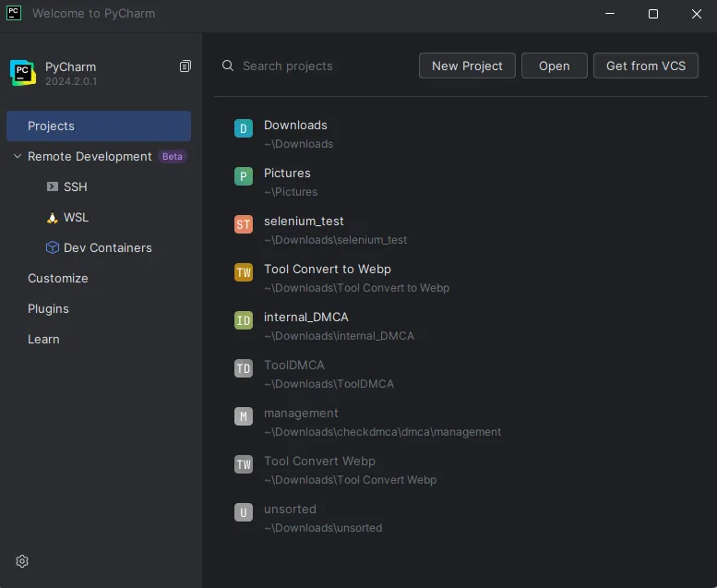The image size is (717, 588).
Task: Open the WSL remote development entry
Action: point(76,217)
